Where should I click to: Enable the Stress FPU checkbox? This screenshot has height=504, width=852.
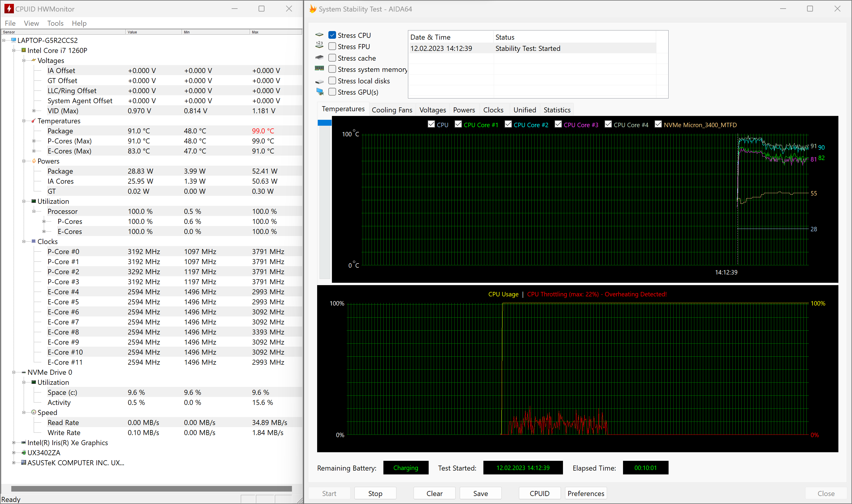(332, 46)
